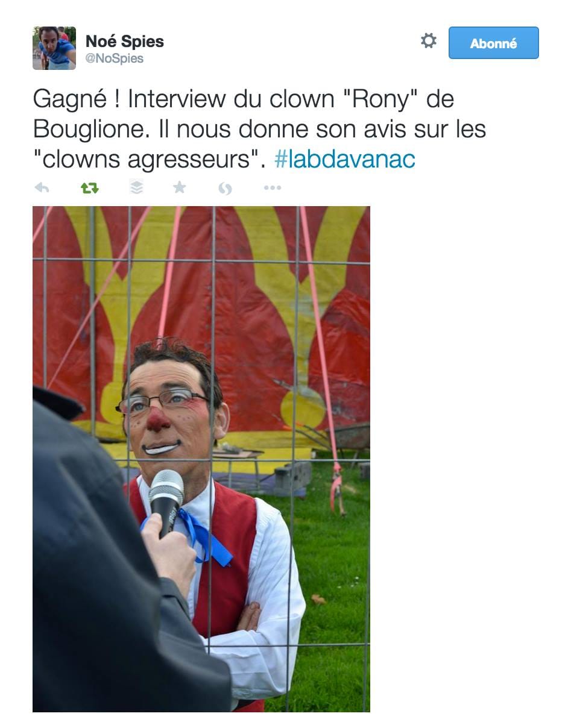Enlarge the attached clown interview photo
The height and width of the screenshot is (728, 568).
click(x=201, y=459)
